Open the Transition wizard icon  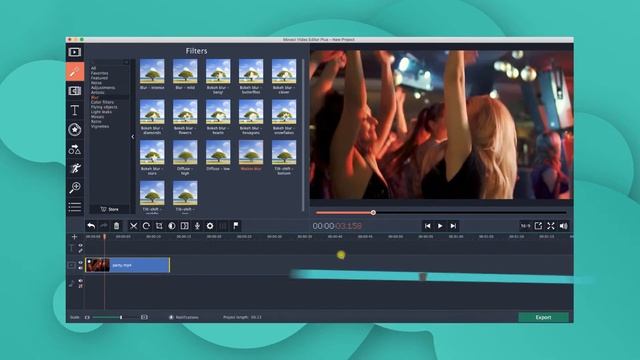[184, 226]
